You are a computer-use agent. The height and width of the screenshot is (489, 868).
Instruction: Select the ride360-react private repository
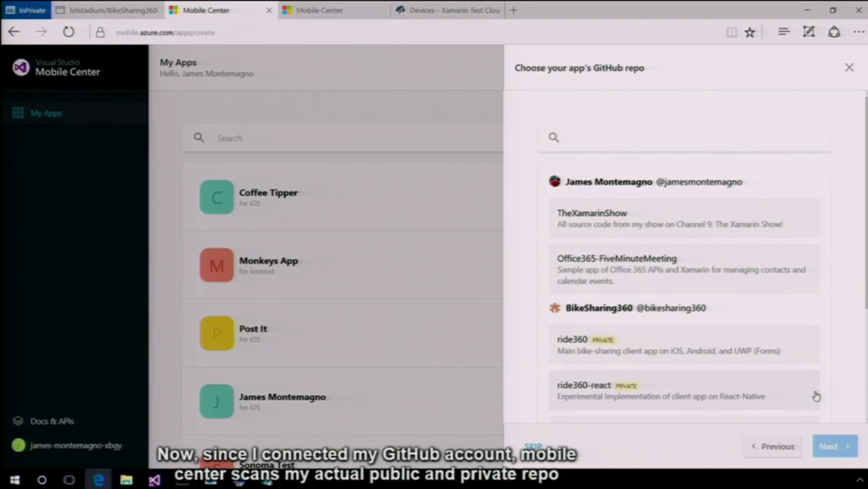684,390
